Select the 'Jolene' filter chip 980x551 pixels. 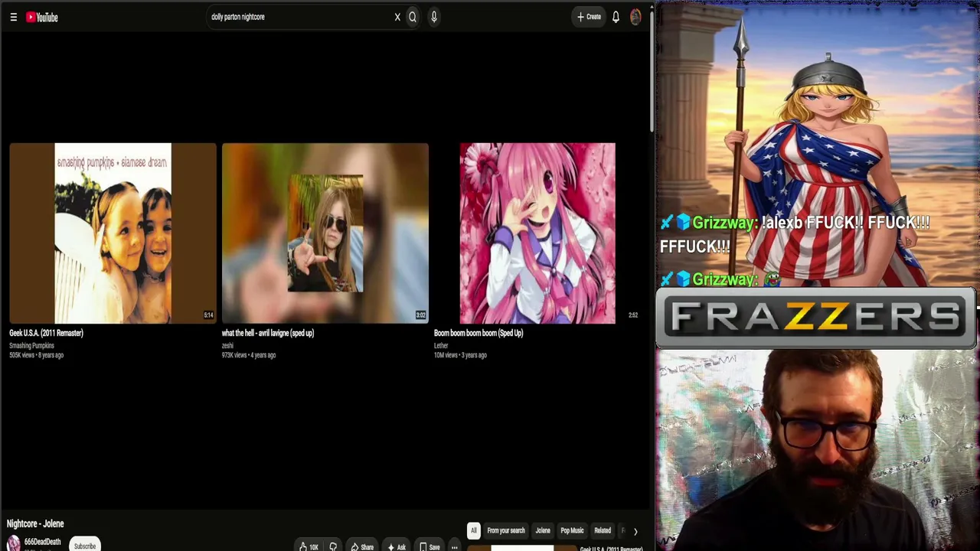(x=543, y=530)
